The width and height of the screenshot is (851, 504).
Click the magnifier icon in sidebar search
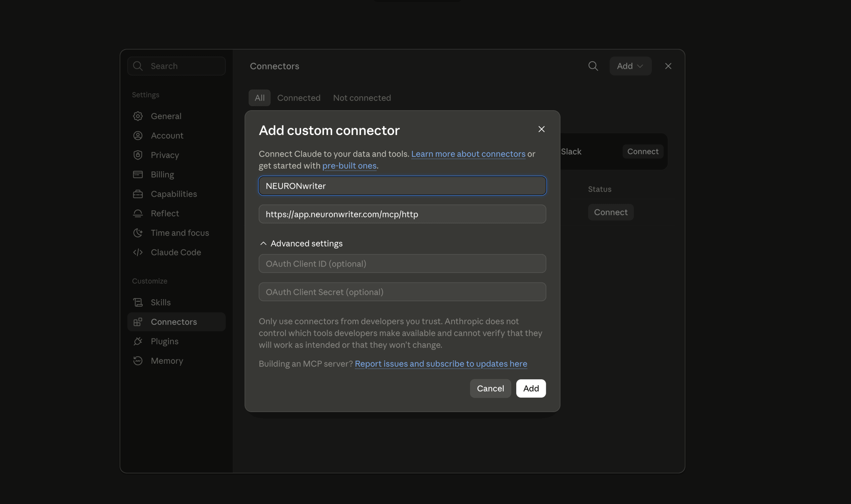coord(138,66)
